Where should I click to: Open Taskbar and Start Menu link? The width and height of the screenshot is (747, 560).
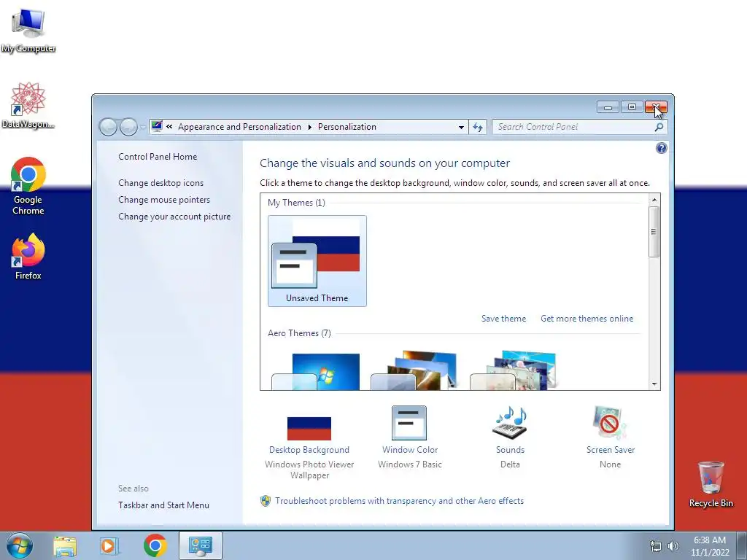coord(164,505)
